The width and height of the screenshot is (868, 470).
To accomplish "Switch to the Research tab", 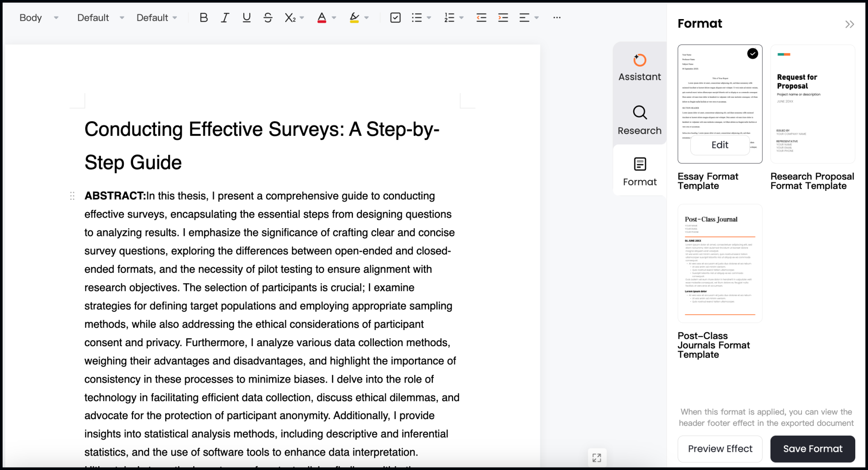I will 639,120.
